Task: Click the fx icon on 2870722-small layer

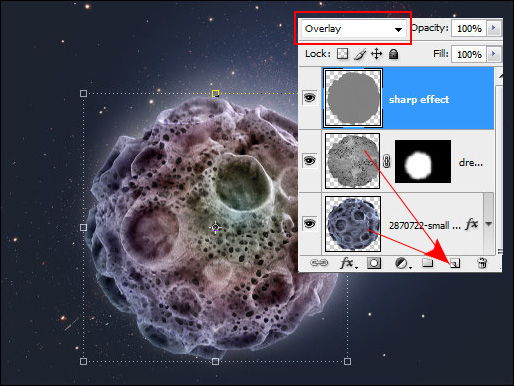Action: tap(472, 224)
